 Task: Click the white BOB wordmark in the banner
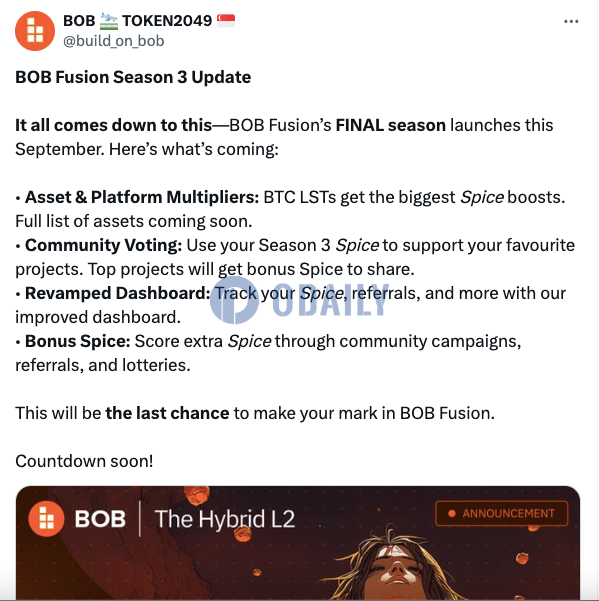(x=100, y=519)
